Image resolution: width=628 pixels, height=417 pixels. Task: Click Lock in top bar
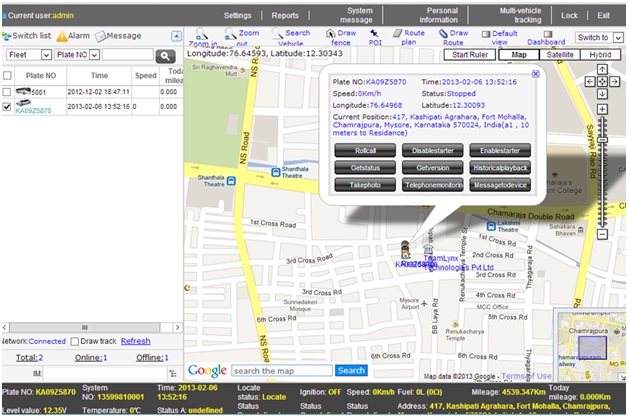(569, 16)
